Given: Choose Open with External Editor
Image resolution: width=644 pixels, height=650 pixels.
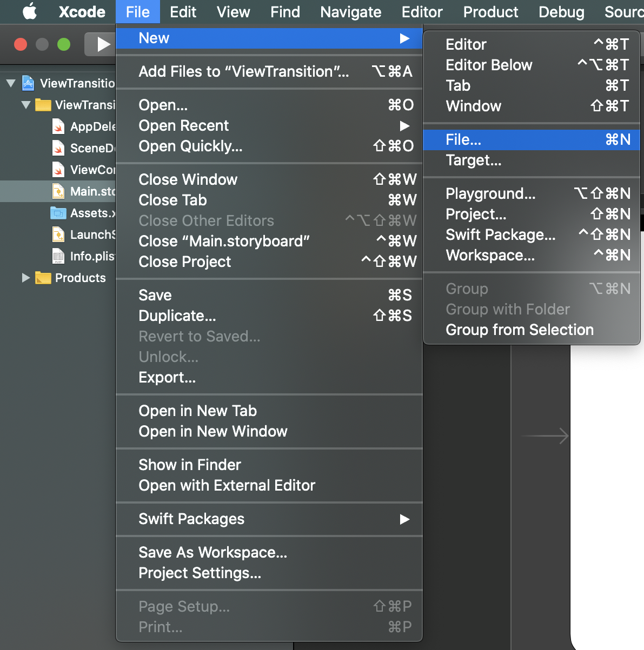Looking at the screenshot, I should point(269,485).
